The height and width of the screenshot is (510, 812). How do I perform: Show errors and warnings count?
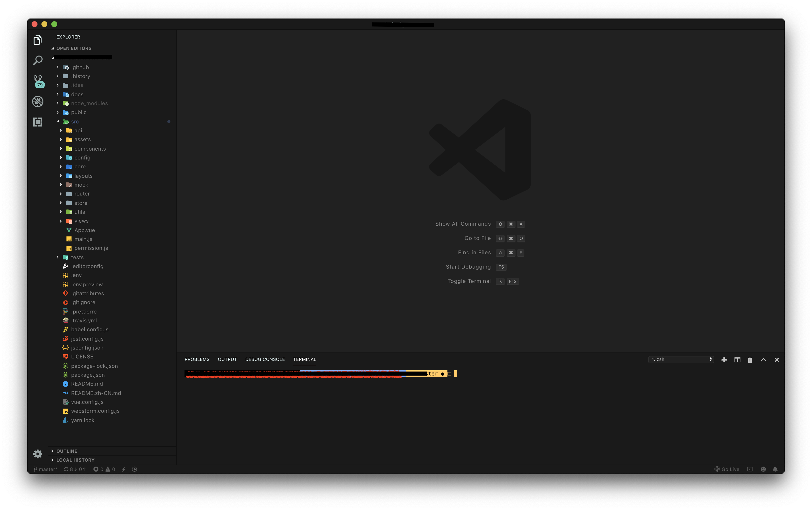point(104,469)
